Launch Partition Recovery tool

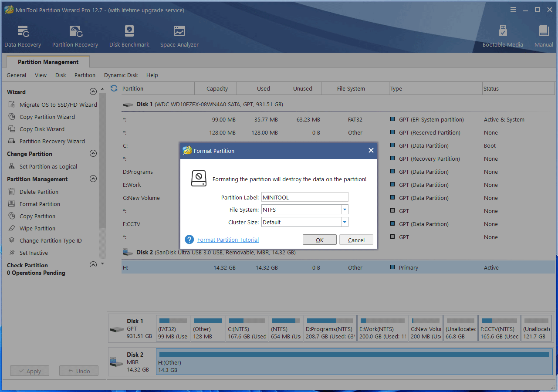pyautogui.click(x=75, y=36)
